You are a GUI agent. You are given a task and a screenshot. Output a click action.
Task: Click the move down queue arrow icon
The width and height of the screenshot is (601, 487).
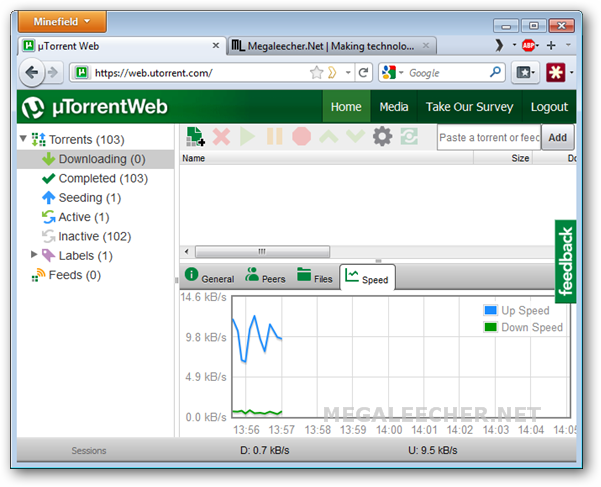pyautogui.click(x=355, y=136)
